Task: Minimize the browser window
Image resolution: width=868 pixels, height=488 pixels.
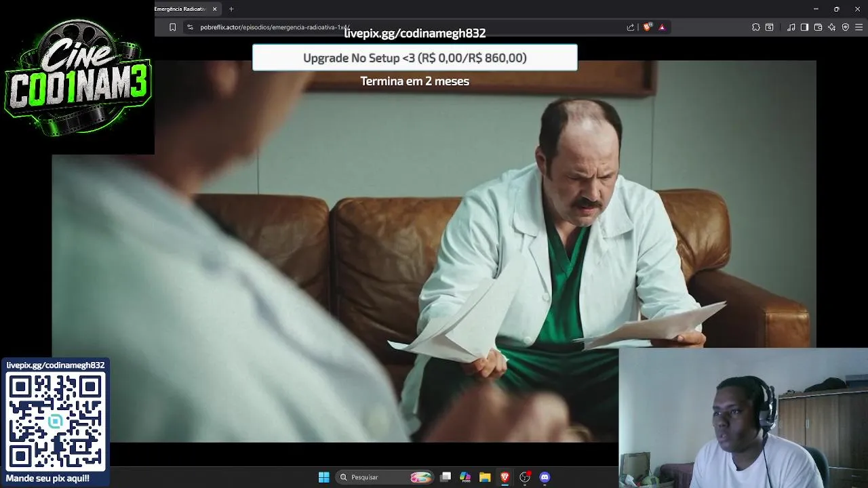Action: coord(816,9)
